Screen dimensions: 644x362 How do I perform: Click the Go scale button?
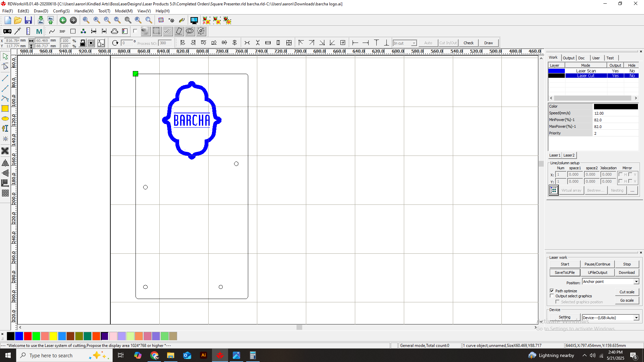[627, 300]
